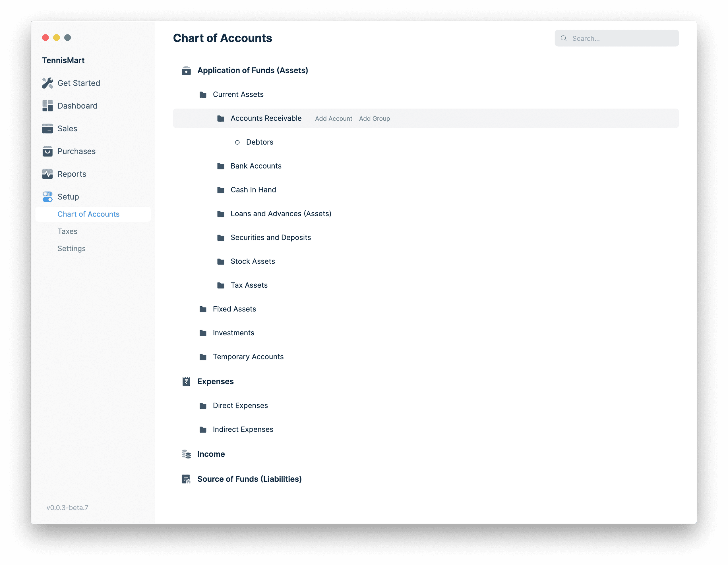
Task: Open the Purchases section
Action: 76,151
